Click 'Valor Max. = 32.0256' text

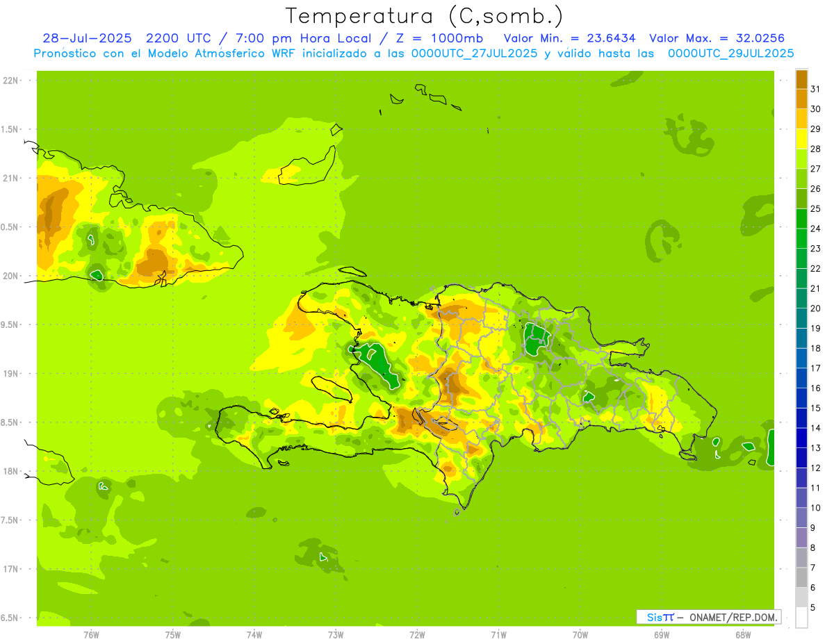click(717, 38)
